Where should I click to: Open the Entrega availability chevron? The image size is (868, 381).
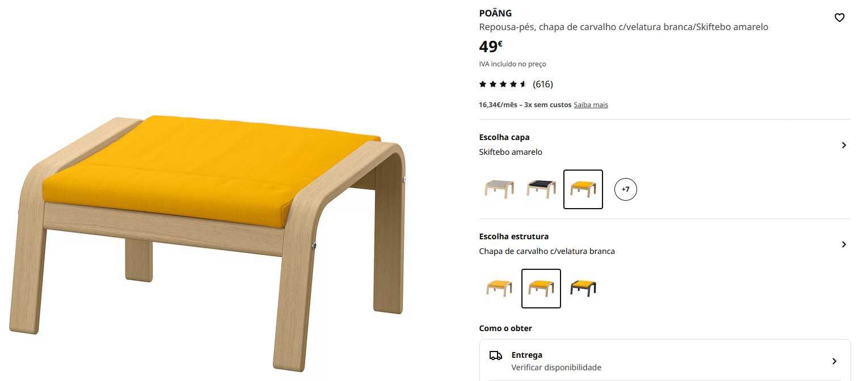[834, 361]
